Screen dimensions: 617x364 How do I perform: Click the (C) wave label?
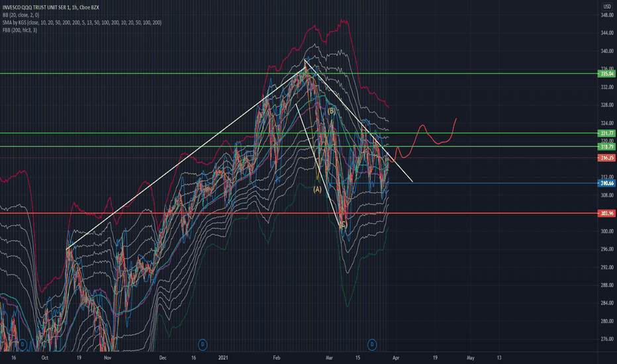pos(343,225)
